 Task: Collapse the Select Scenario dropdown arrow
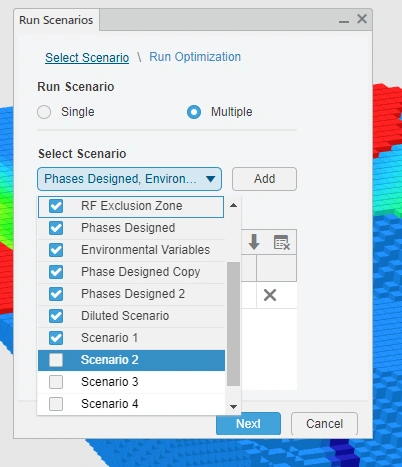coord(210,179)
